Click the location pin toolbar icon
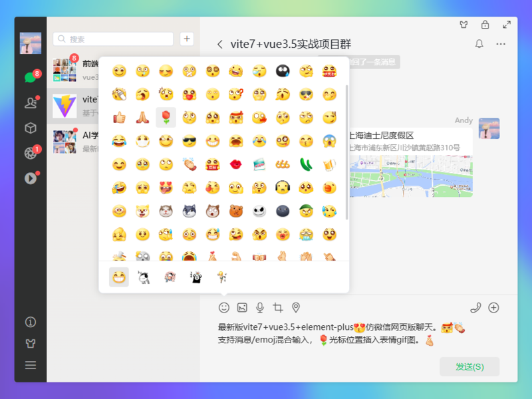Viewport: 532px width, 399px height. click(x=296, y=307)
